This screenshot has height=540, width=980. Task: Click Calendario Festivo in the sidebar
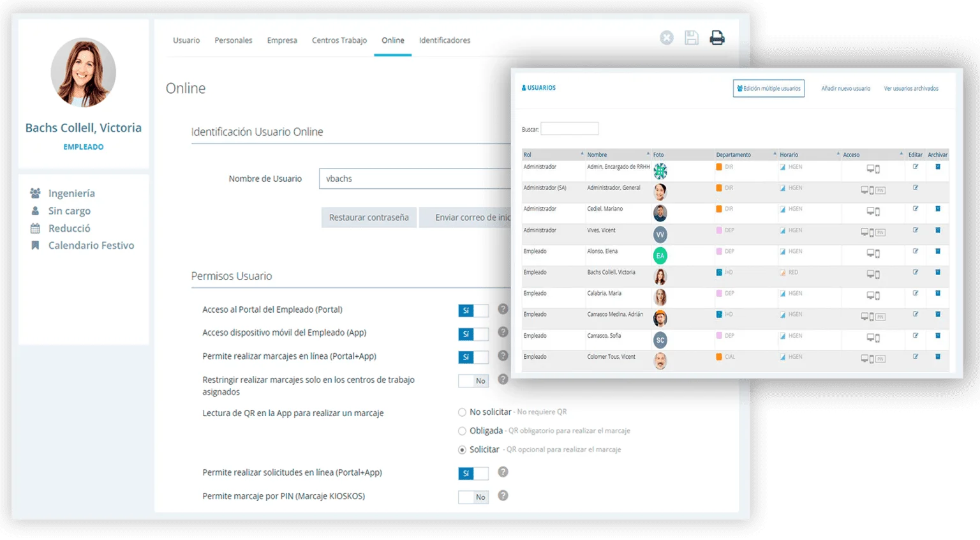91,245
